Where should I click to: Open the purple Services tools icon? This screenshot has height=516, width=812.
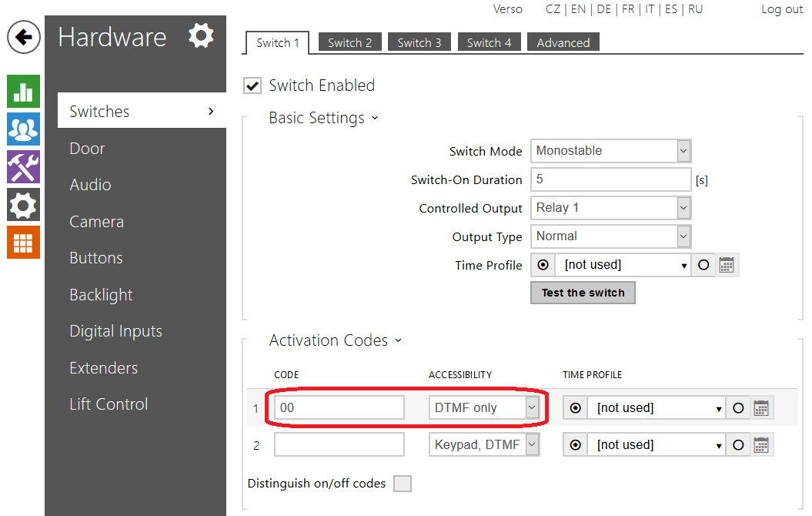(x=23, y=167)
